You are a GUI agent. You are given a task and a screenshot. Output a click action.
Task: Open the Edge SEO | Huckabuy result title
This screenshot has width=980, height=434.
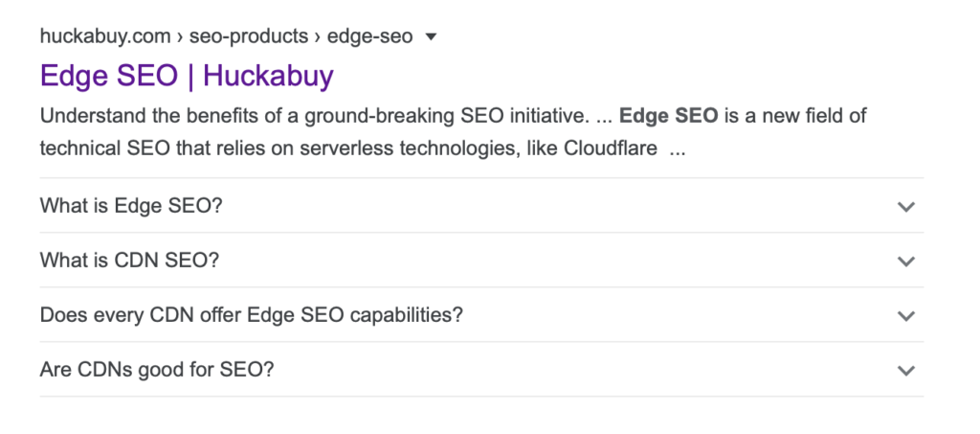tap(187, 74)
